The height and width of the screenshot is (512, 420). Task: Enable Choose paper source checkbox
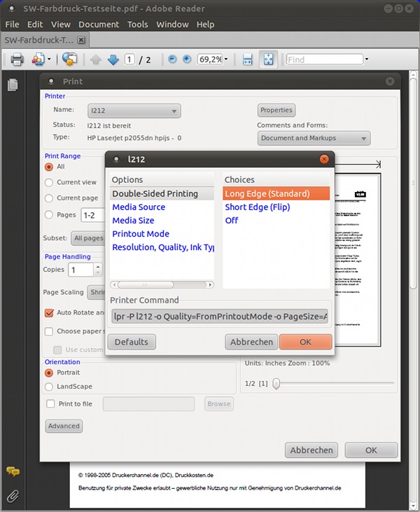49,331
